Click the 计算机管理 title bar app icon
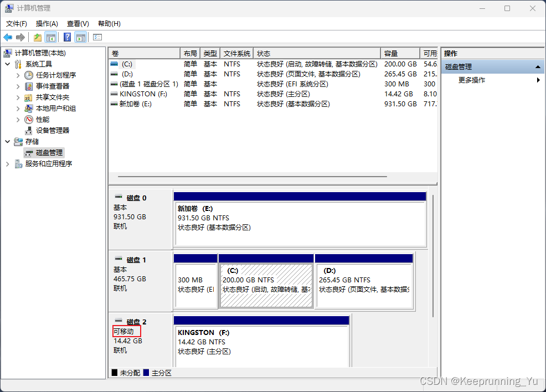The image size is (546, 392). click(9, 8)
